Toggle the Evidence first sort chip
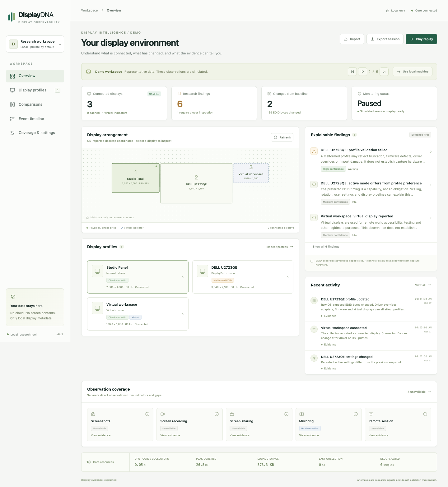 (x=420, y=135)
